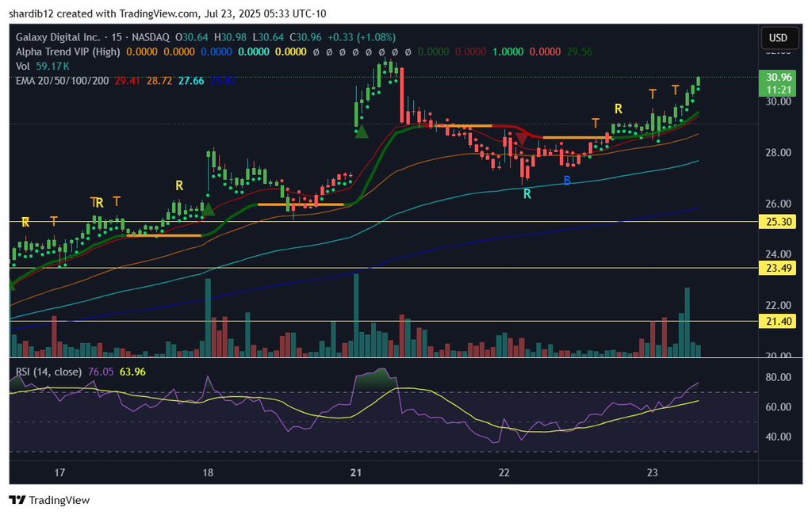This screenshot has width=812, height=515.
Task: Click date label 18 on time axis
Action: point(208,472)
